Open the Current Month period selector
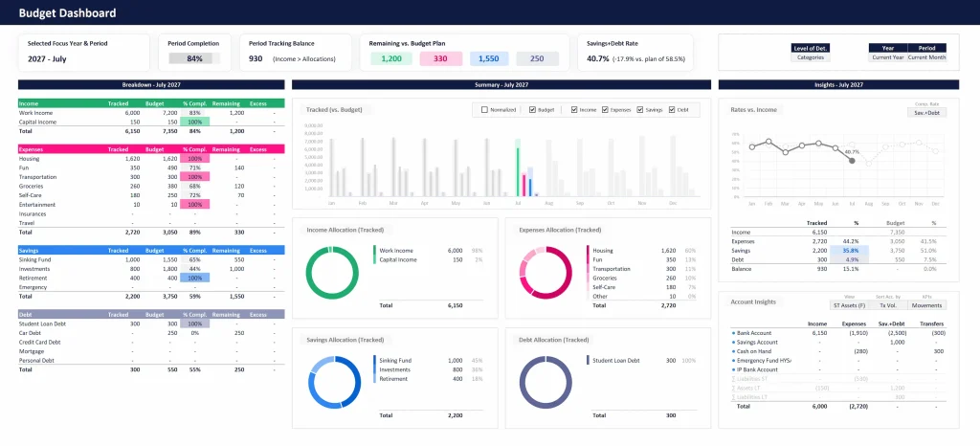Screen dimensions: 980x446 pyautogui.click(x=926, y=57)
